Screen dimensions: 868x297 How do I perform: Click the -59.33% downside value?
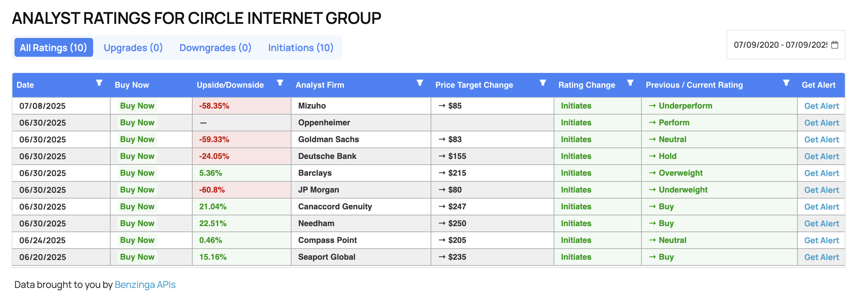[x=214, y=139]
